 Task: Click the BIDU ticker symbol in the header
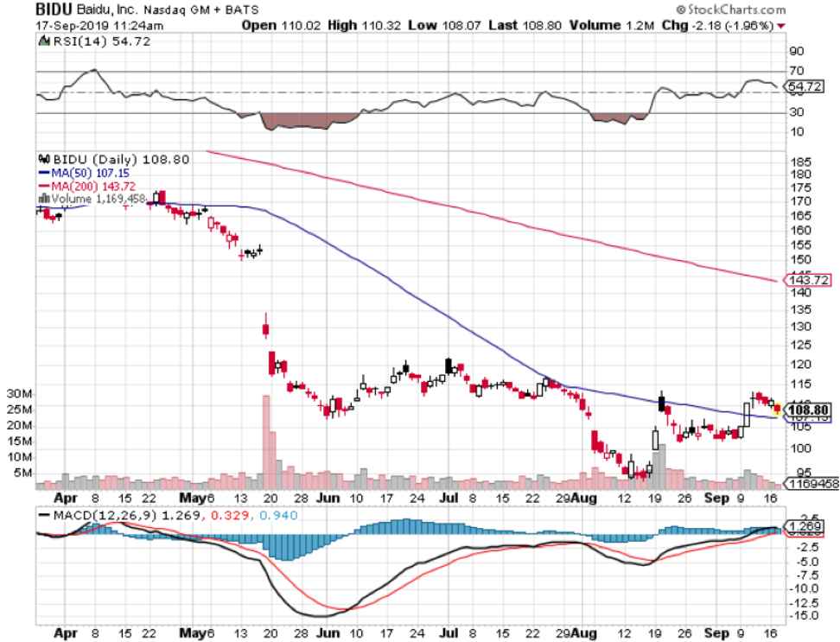[54, 10]
